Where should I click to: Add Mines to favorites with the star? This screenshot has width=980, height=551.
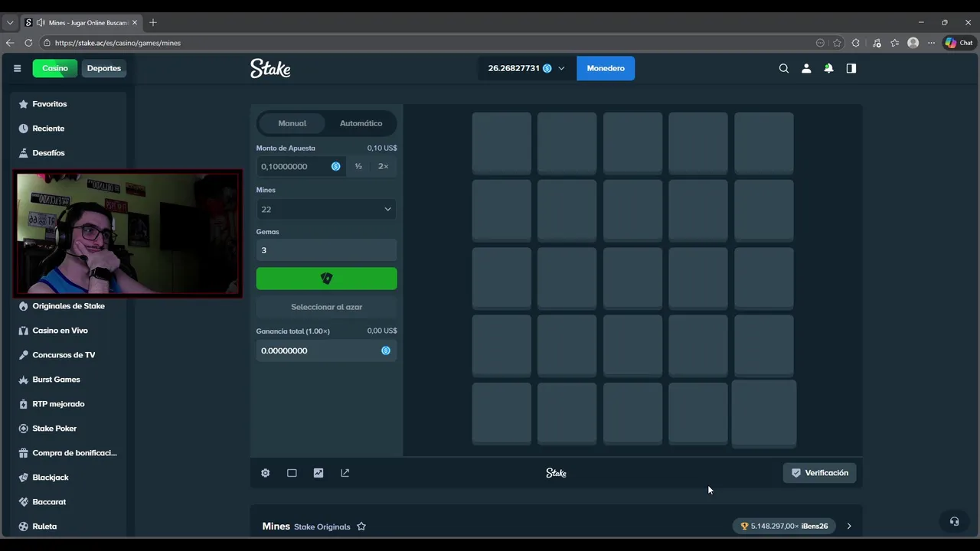(x=361, y=527)
